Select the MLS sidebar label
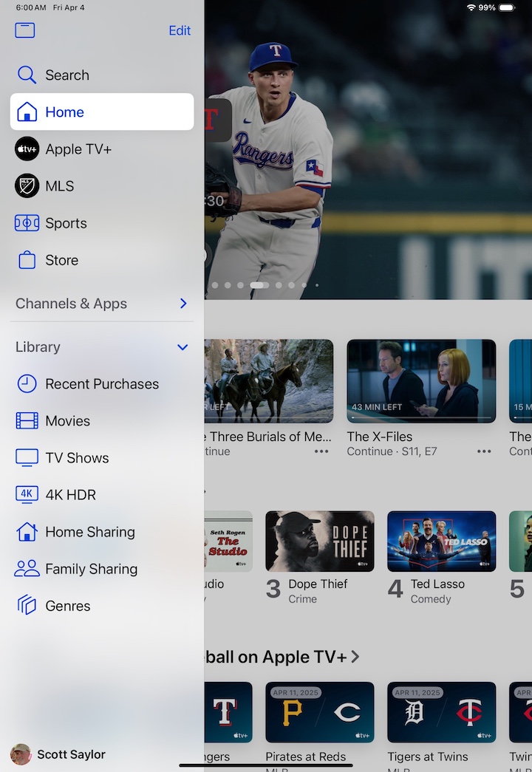This screenshot has width=532, height=772. click(60, 186)
